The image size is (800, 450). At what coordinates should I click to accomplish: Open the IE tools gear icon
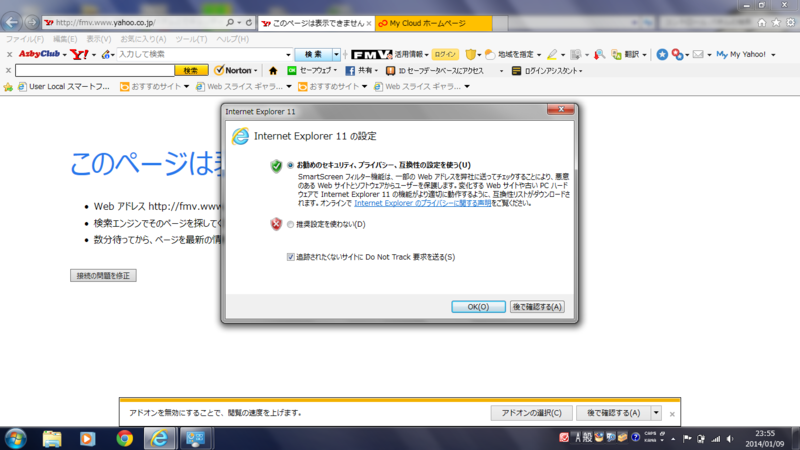(790, 22)
